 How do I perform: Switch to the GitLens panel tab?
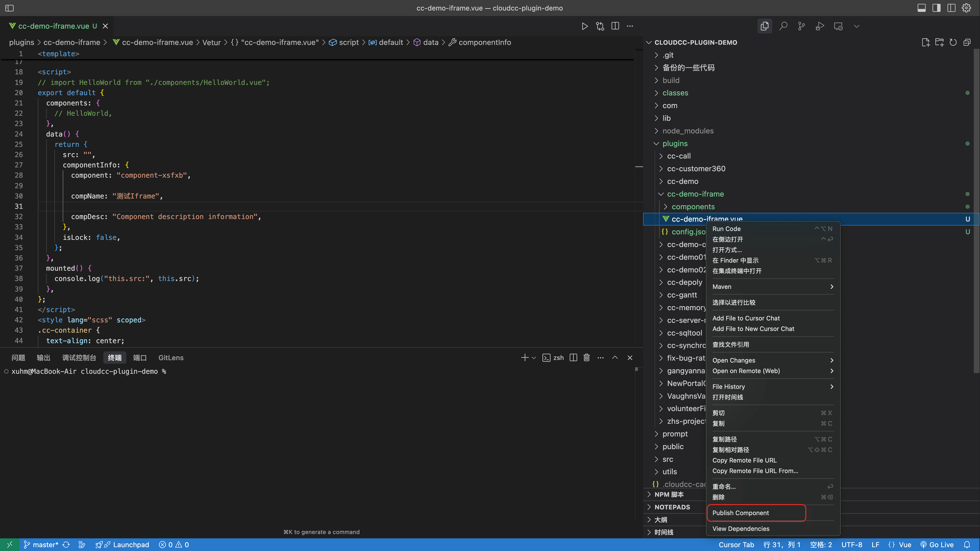pos(171,358)
